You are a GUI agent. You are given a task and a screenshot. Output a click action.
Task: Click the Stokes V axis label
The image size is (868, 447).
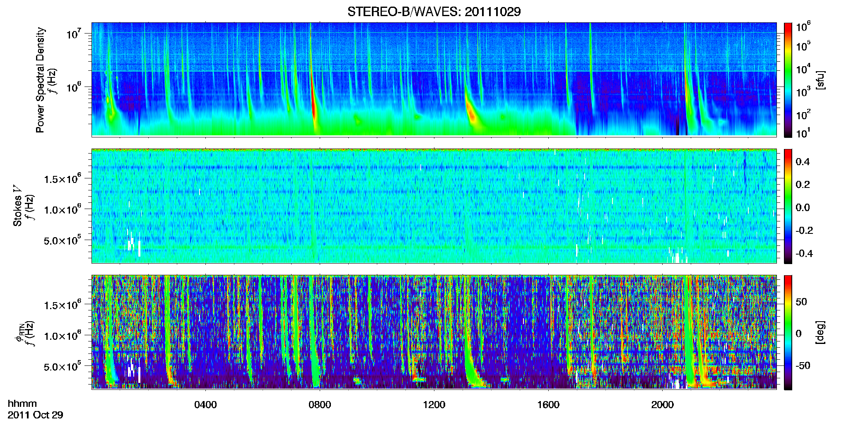click(x=18, y=206)
